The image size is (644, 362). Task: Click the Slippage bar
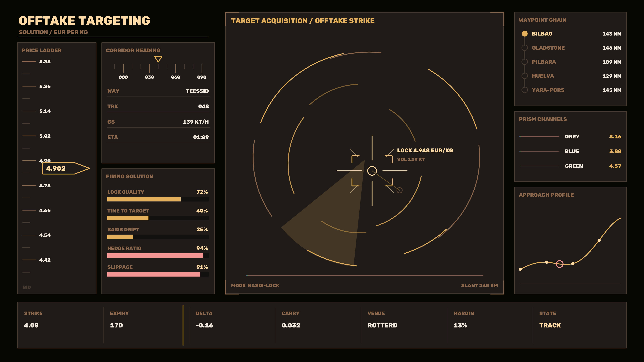[x=158, y=274]
